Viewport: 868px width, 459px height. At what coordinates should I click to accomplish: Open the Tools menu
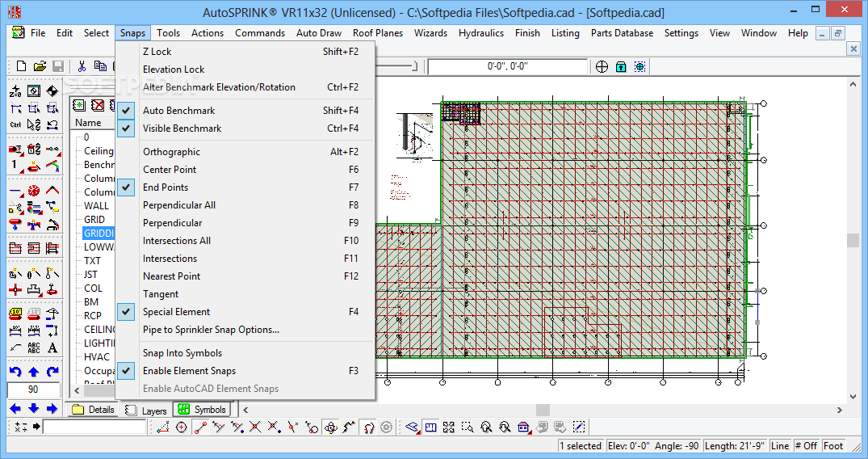[168, 32]
